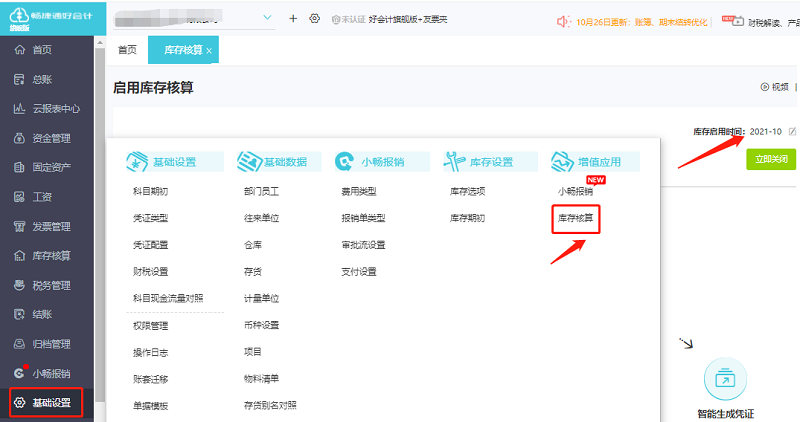Open 财税设置 menu item

[x=151, y=271]
